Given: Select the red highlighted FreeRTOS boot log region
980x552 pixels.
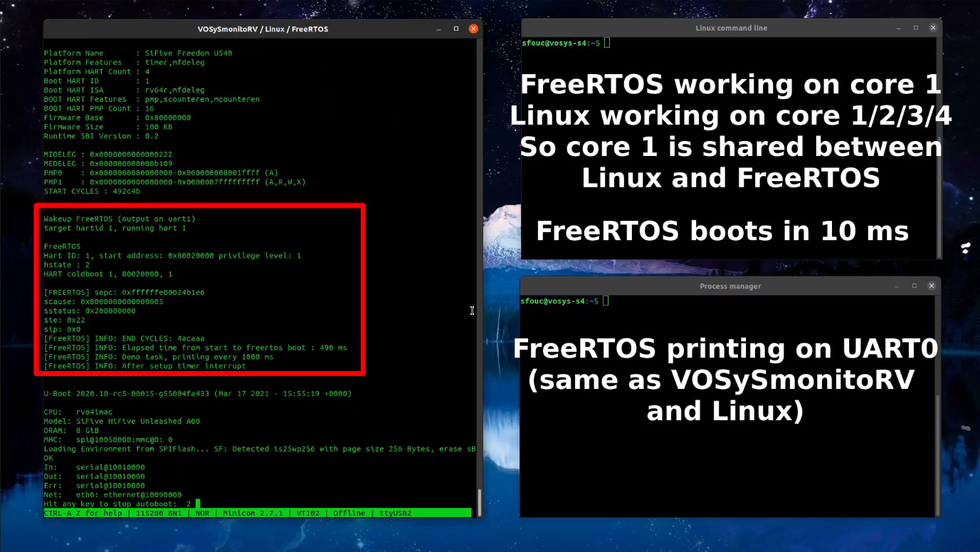Looking at the screenshot, I should (199, 291).
